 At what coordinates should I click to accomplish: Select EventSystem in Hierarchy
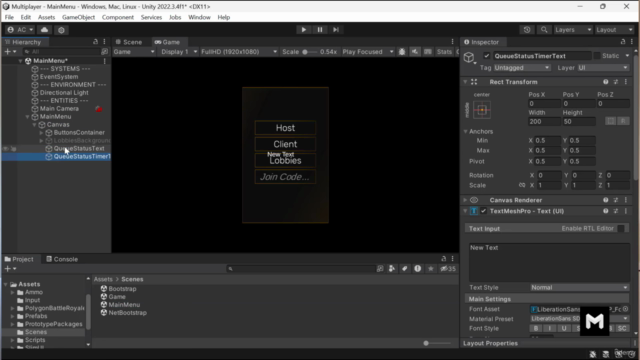(59, 77)
